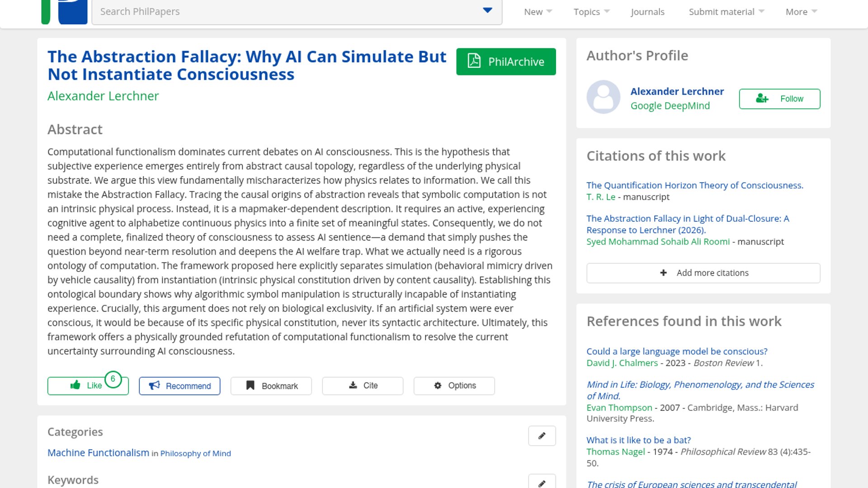Open the Cite download button

363,385
